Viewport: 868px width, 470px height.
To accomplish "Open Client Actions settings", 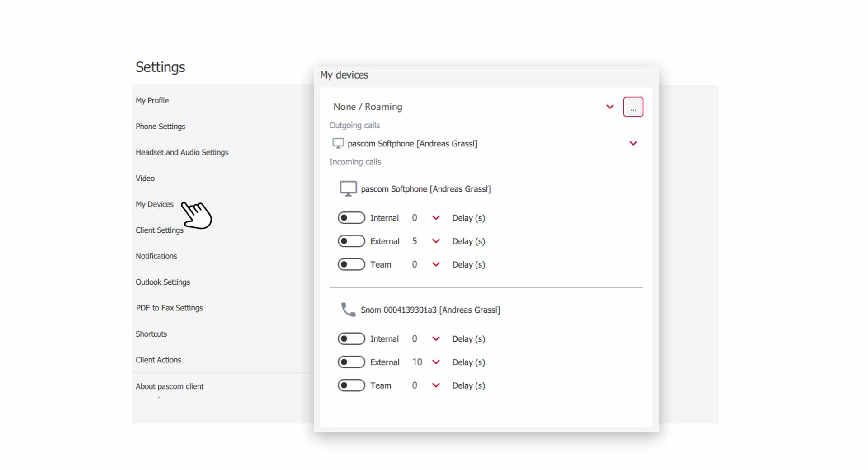I will tap(158, 360).
